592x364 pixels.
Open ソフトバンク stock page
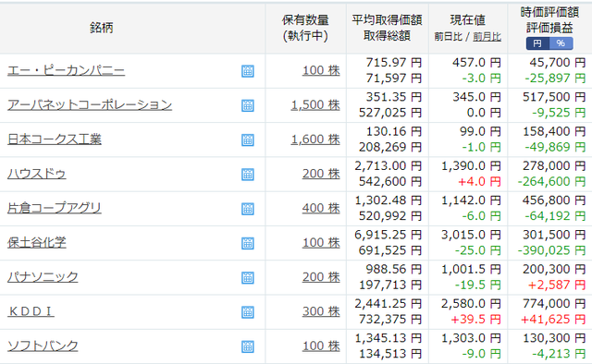click(x=43, y=346)
